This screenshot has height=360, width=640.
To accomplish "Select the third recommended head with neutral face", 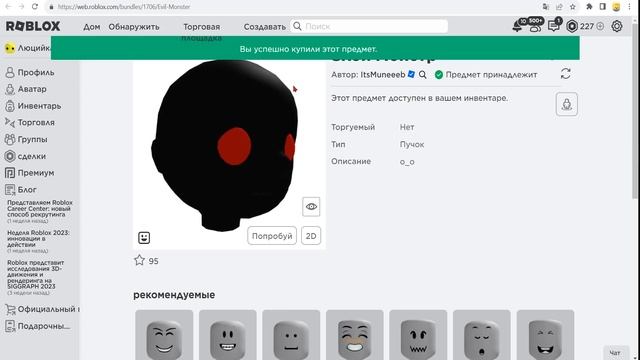I will [291, 336].
